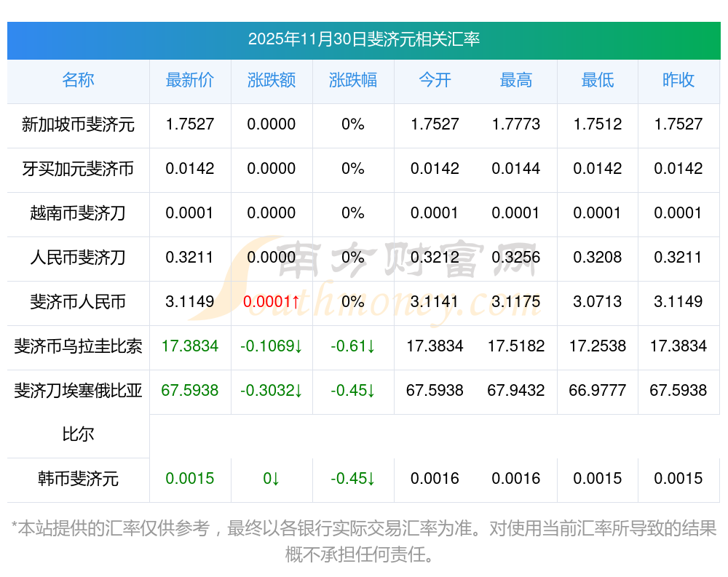Select the red change value 0.0001↑
Viewport: 728px width, 577px height.
(272, 301)
